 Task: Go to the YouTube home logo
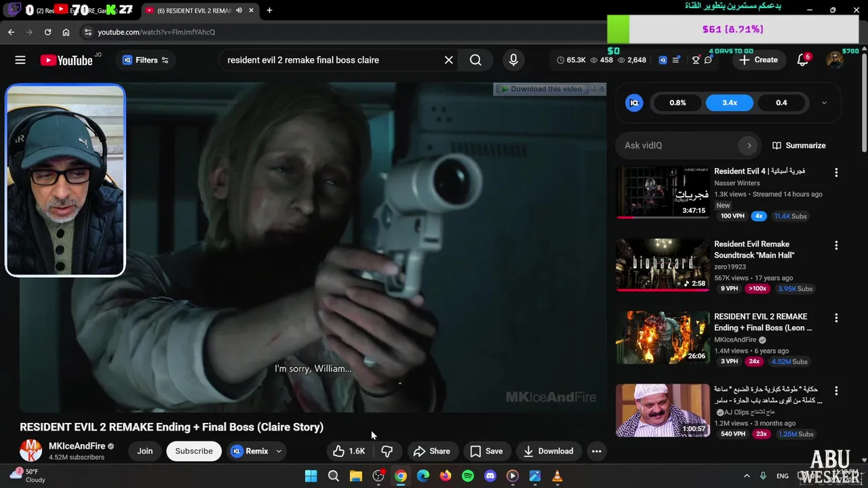tap(66, 60)
